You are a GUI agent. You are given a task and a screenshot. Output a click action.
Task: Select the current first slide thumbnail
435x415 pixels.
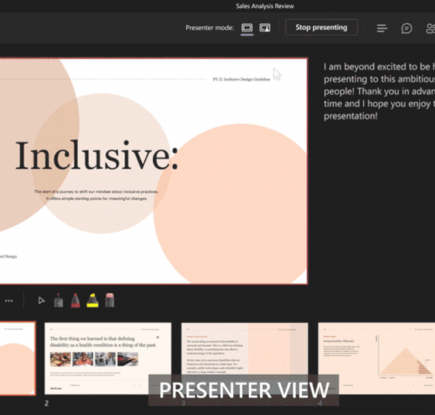[18, 358]
